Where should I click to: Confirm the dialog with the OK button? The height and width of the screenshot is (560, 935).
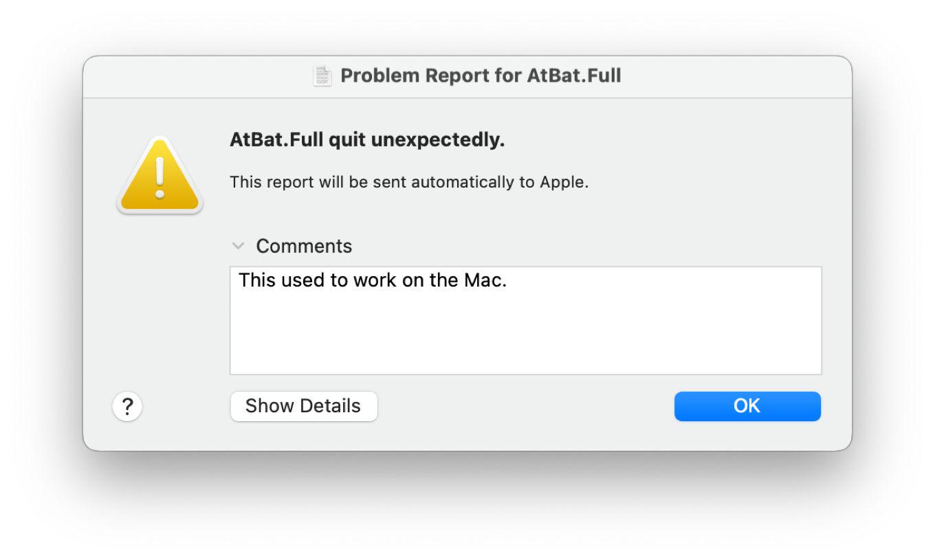click(x=747, y=406)
